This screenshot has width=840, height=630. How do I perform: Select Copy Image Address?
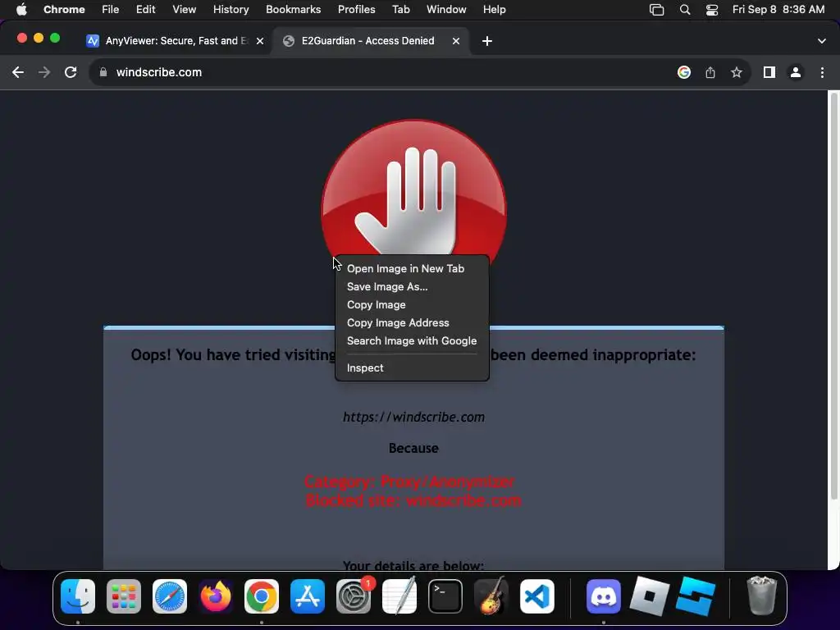398,322
